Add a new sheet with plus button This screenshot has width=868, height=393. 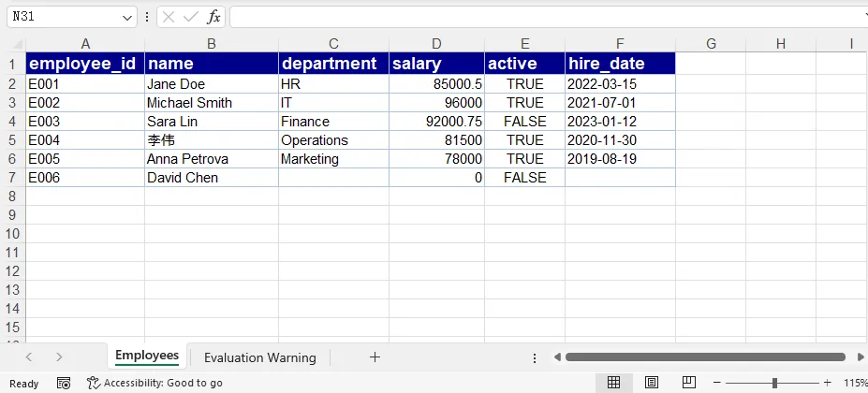(375, 357)
